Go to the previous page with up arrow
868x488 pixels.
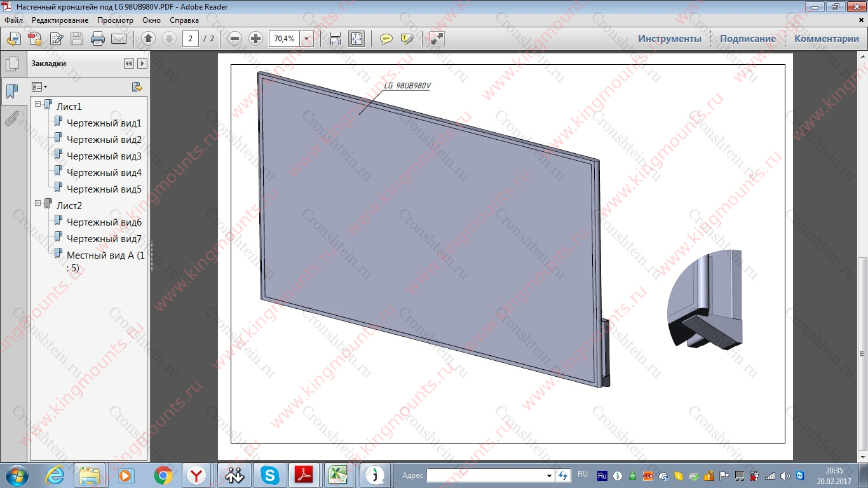(x=148, y=39)
